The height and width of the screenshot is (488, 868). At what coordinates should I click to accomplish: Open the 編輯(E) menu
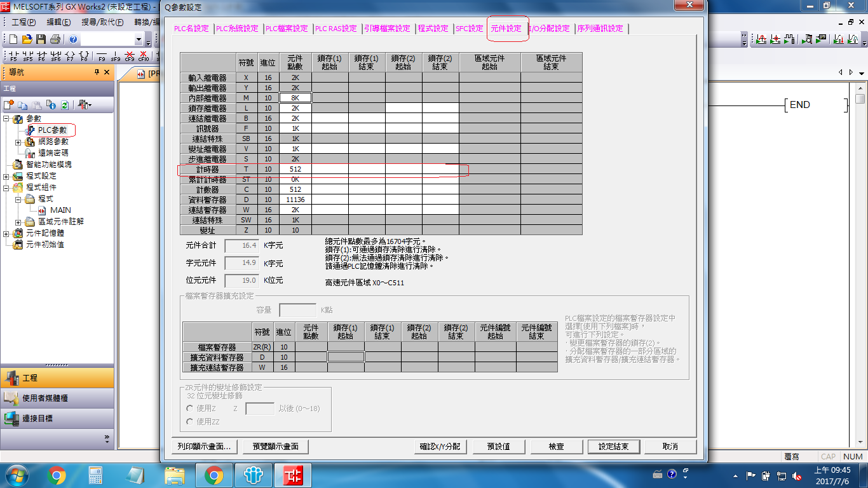(58, 22)
